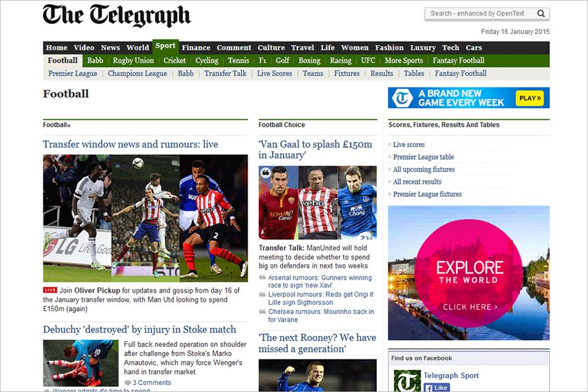
Task: Open Transfer Talk in the submenu
Action: [x=225, y=73]
